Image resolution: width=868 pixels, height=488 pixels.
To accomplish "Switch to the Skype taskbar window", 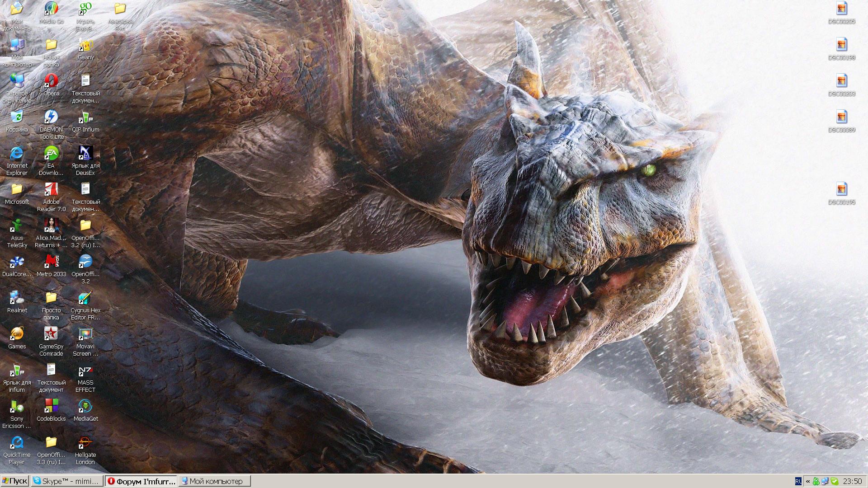I will [x=67, y=481].
